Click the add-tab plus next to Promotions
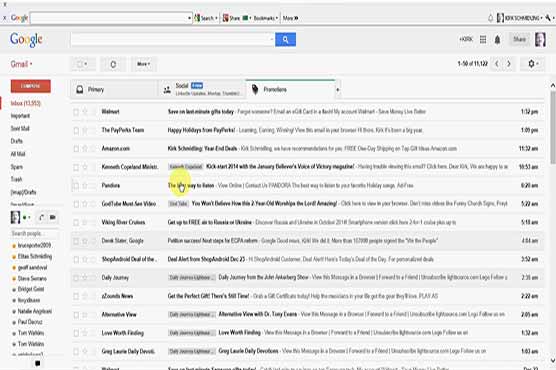 coord(338,90)
